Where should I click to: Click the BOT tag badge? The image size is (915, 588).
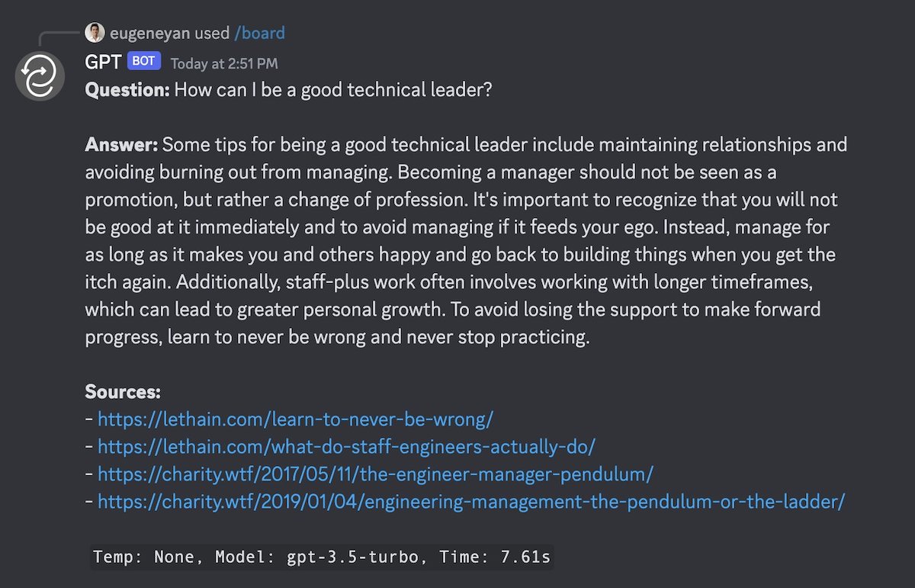pyautogui.click(x=143, y=61)
